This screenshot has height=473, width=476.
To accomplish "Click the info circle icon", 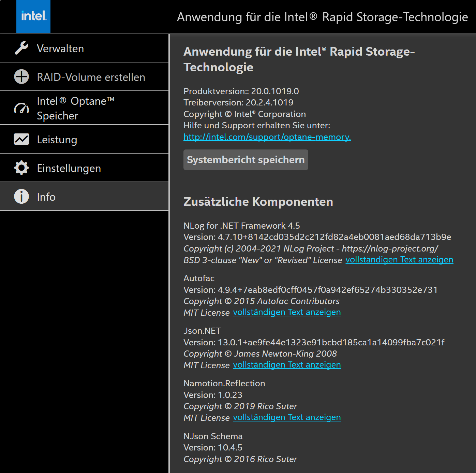I will (x=21, y=197).
